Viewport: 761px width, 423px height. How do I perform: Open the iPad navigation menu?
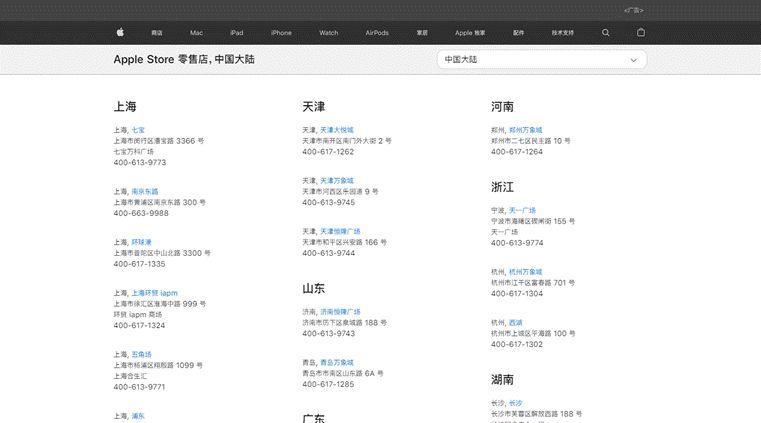click(x=237, y=33)
